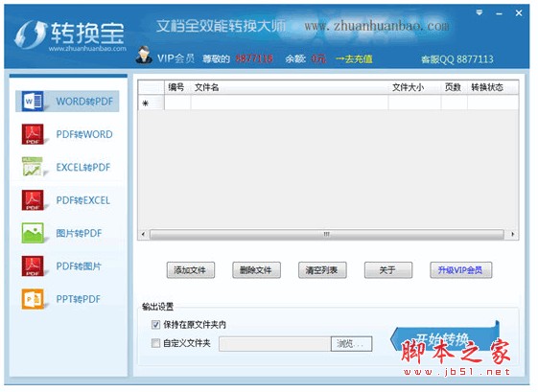Enable the 自定义文件夹 checkbox
538x392 pixels.
155,343
